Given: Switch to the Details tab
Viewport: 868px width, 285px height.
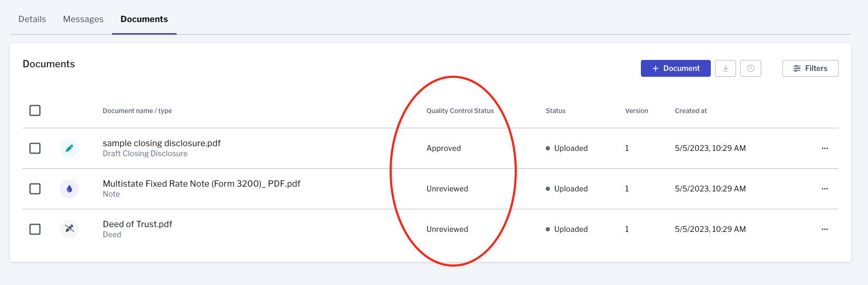Looking at the screenshot, I should 32,19.
